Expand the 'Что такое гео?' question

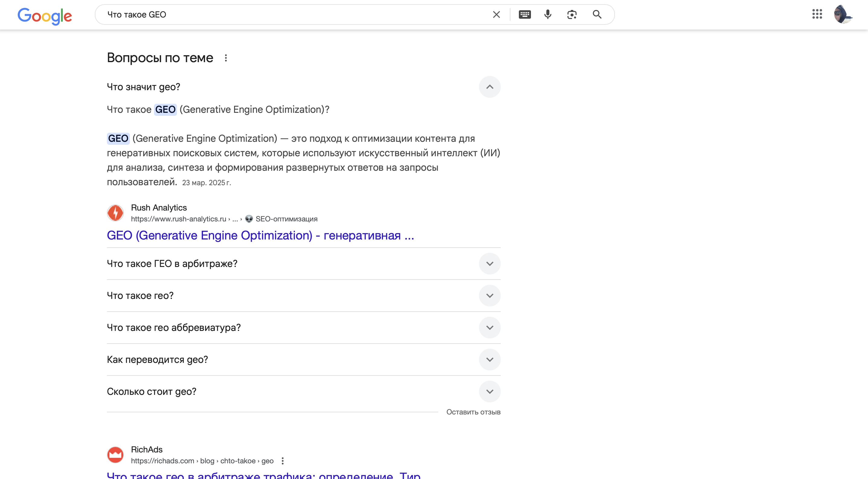point(489,296)
